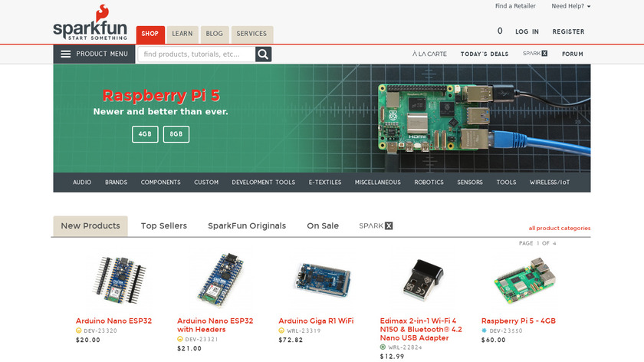Open cart count showing 0
The width and height of the screenshot is (644, 362).
[x=500, y=31]
